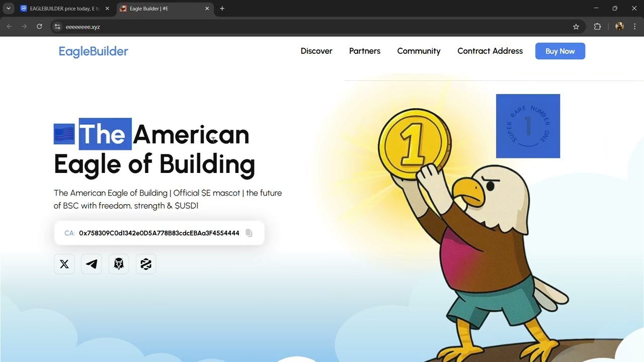Screen dimensions: 644x362
Task: Open a new browser tab
Action: (x=222, y=9)
